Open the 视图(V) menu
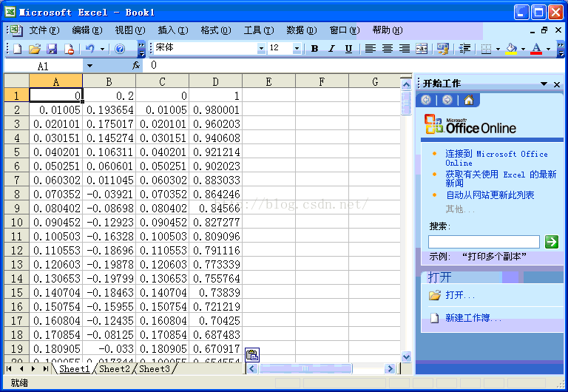Viewport: 568px width, 392px height. point(130,30)
